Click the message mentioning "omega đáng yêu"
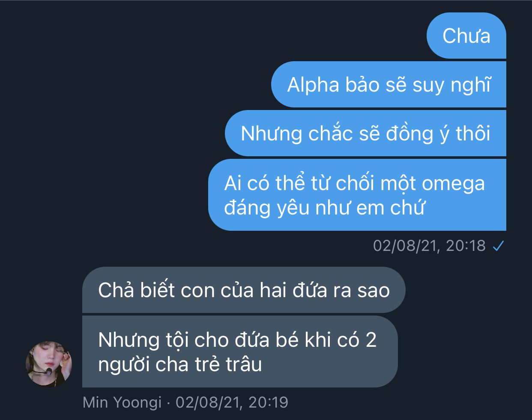The width and height of the screenshot is (532, 420). tap(357, 195)
